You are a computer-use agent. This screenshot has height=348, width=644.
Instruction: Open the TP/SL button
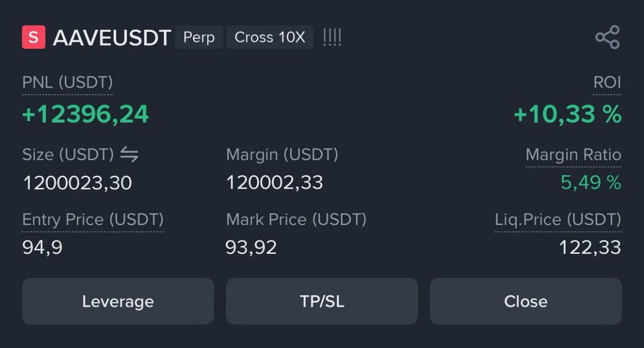321,301
